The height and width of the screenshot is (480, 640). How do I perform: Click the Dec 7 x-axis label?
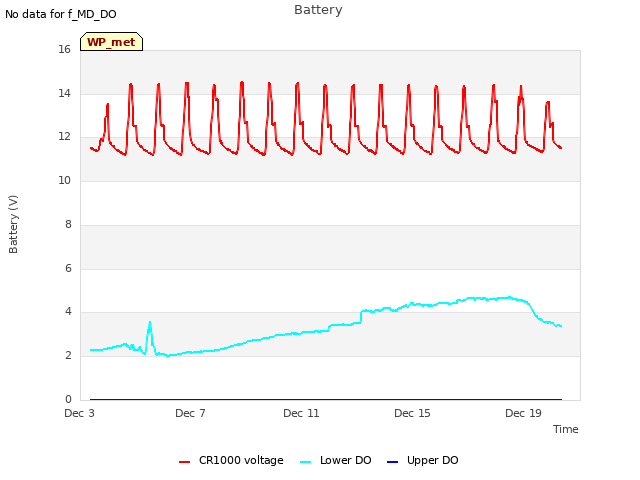190,413
